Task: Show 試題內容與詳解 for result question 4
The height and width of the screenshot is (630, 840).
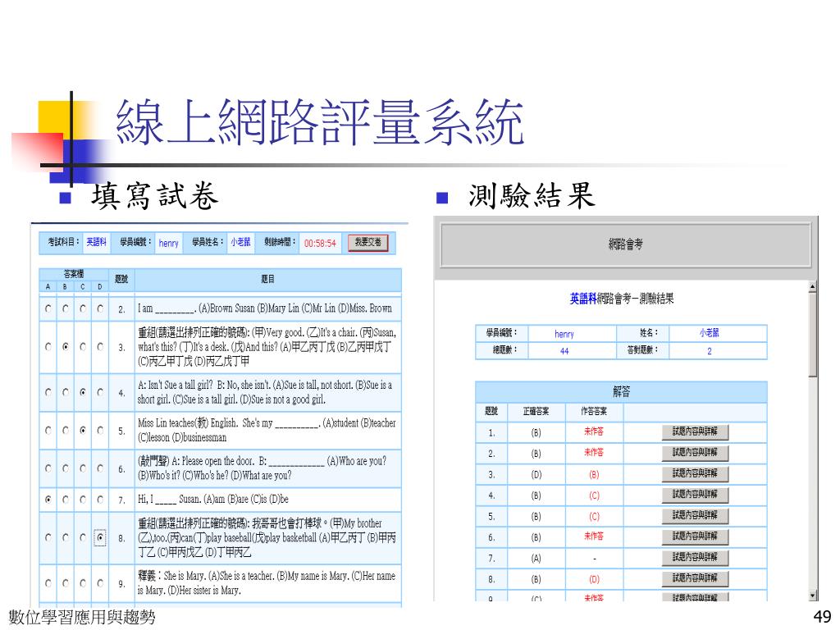Action: click(x=695, y=495)
